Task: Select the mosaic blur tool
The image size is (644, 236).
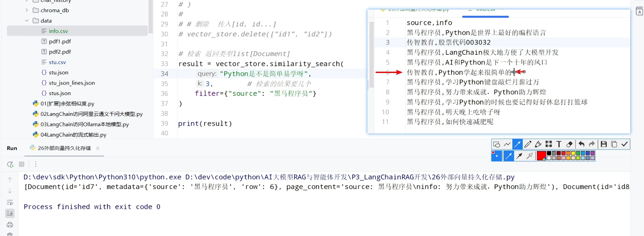Action: pos(549,144)
